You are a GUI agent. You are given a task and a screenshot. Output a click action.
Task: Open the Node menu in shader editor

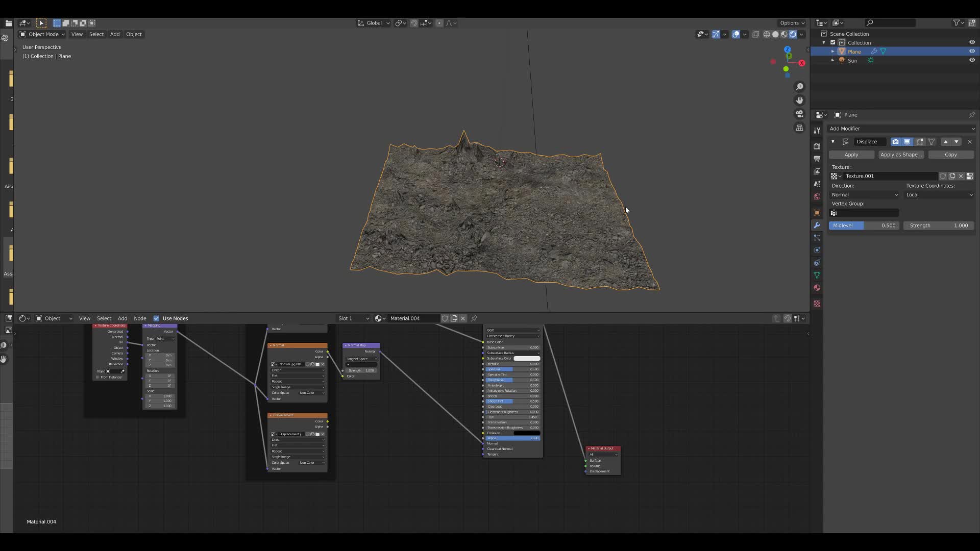(140, 318)
